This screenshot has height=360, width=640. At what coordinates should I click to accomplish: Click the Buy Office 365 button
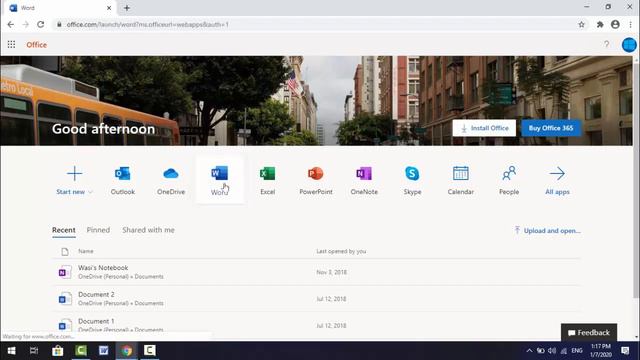(551, 128)
